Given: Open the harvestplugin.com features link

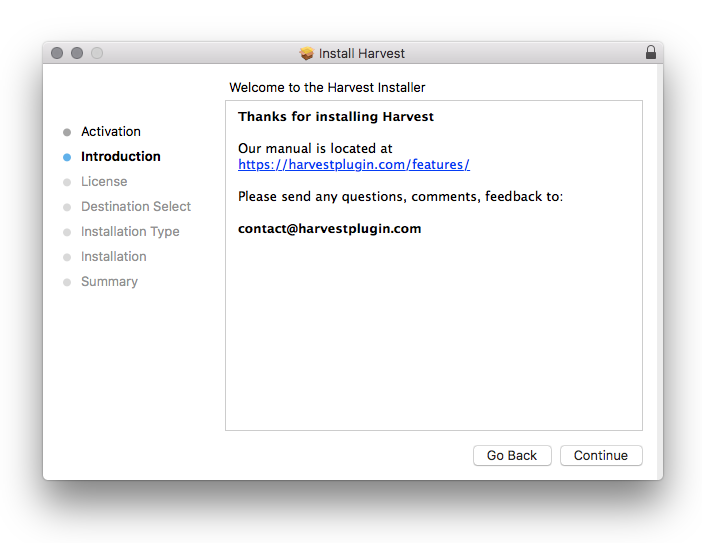Looking at the screenshot, I should [x=354, y=164].
